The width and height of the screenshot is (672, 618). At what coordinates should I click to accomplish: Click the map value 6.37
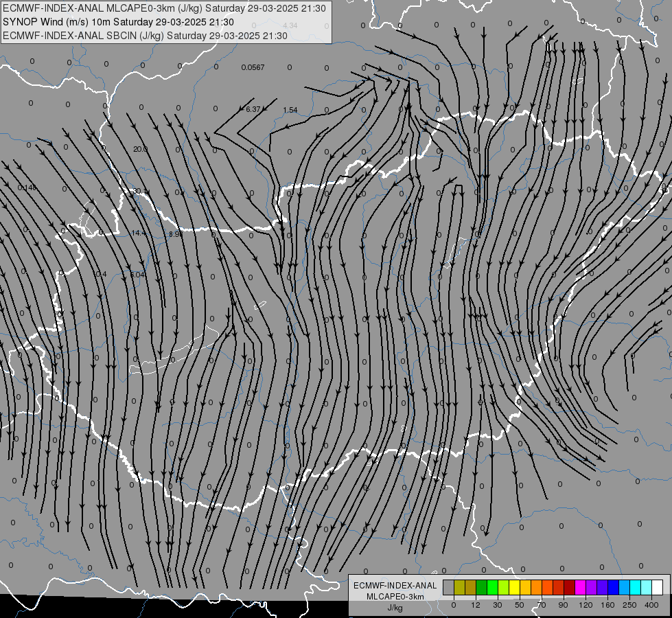(253, 109)
